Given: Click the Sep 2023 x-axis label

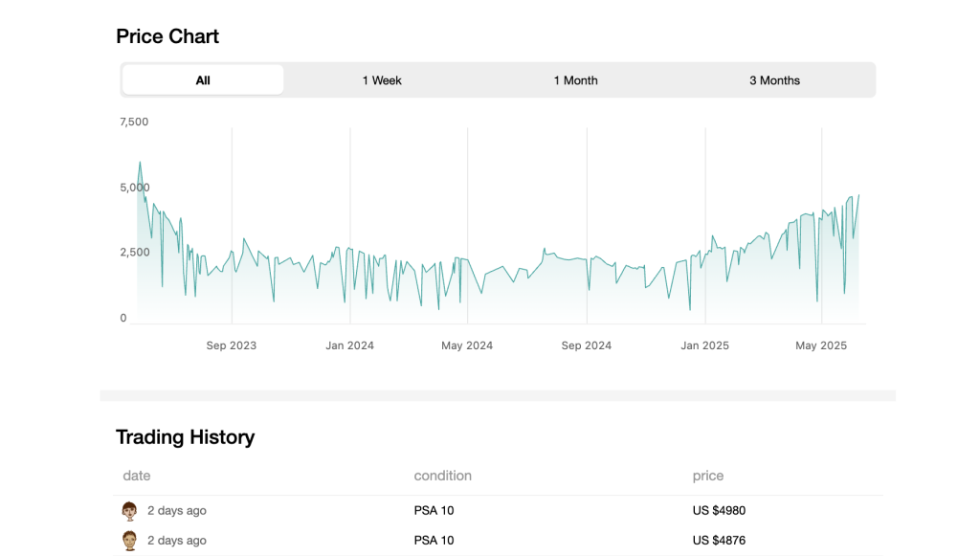Looking at the screenshot, I should pos(232,345).
